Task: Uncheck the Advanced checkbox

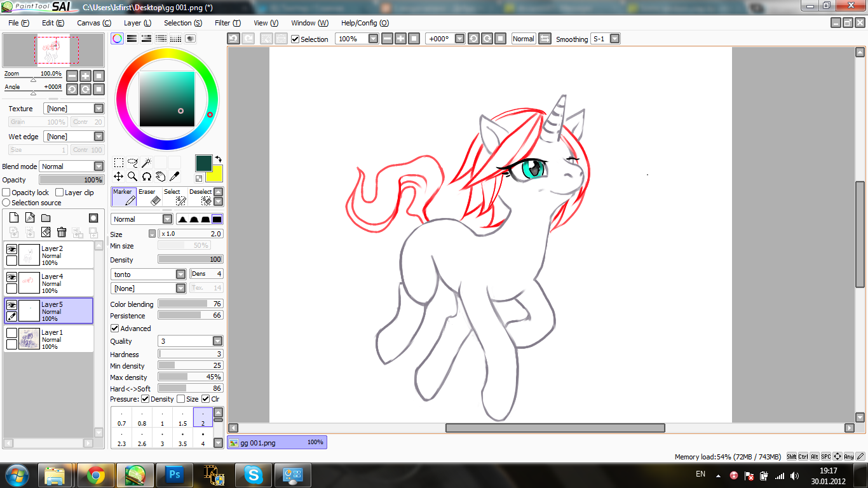Action: pyautogui.click(x=115, y=329)
